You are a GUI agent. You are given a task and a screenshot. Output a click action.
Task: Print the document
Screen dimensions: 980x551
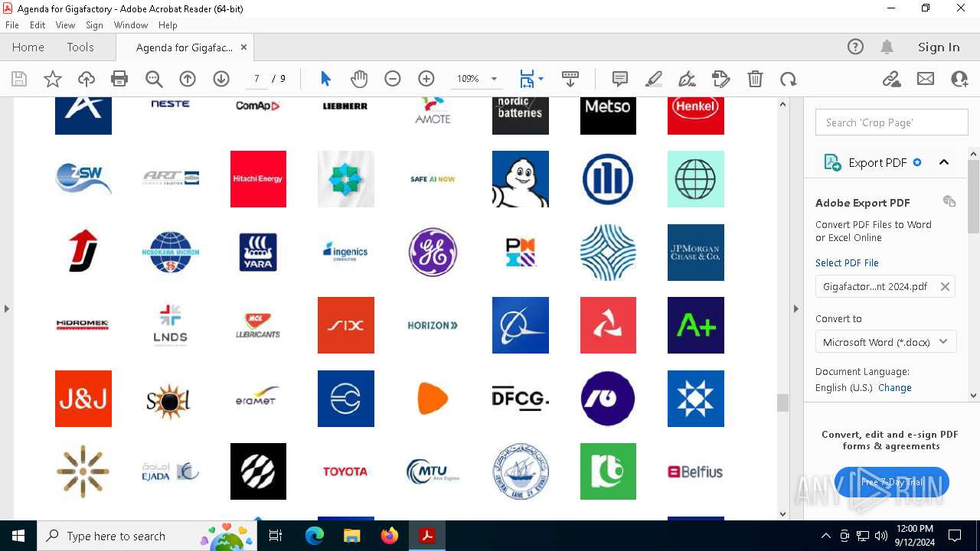[119, 79]
